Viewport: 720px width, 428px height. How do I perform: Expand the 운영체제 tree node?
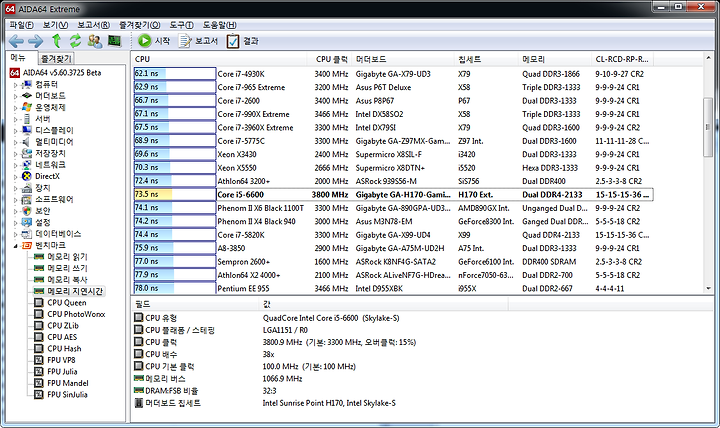coord(15,108)
